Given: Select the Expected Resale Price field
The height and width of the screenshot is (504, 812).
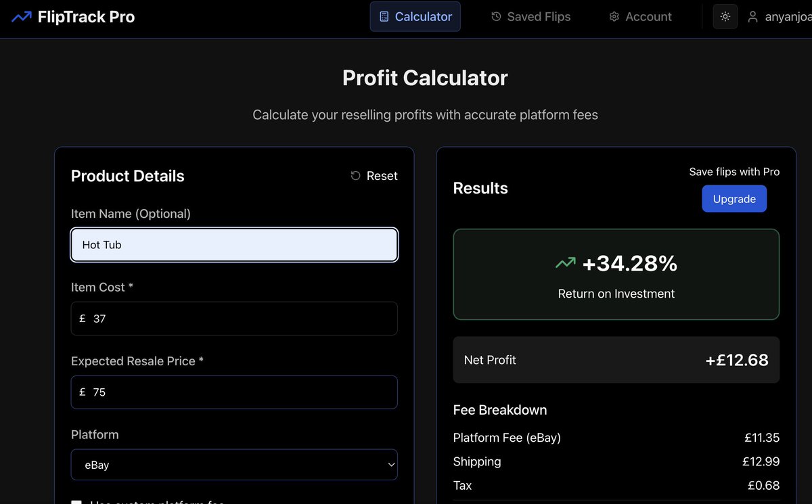Looking at the screenshot, I should [x=234, y=392].
